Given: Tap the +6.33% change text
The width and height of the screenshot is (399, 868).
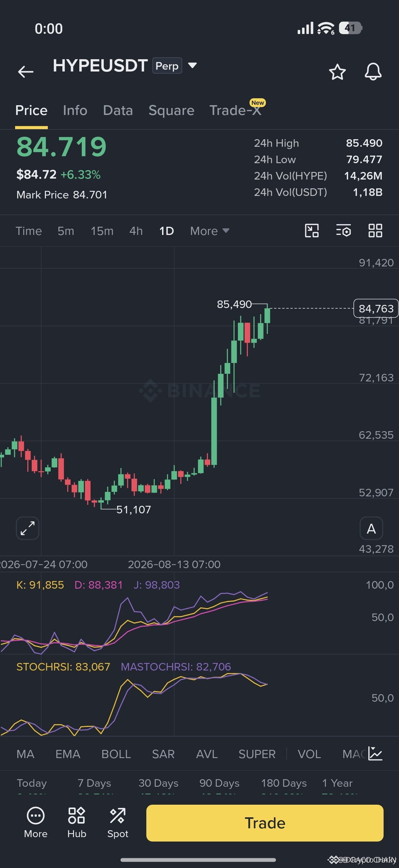Looking at the screenshot, I should click(81, 174).
